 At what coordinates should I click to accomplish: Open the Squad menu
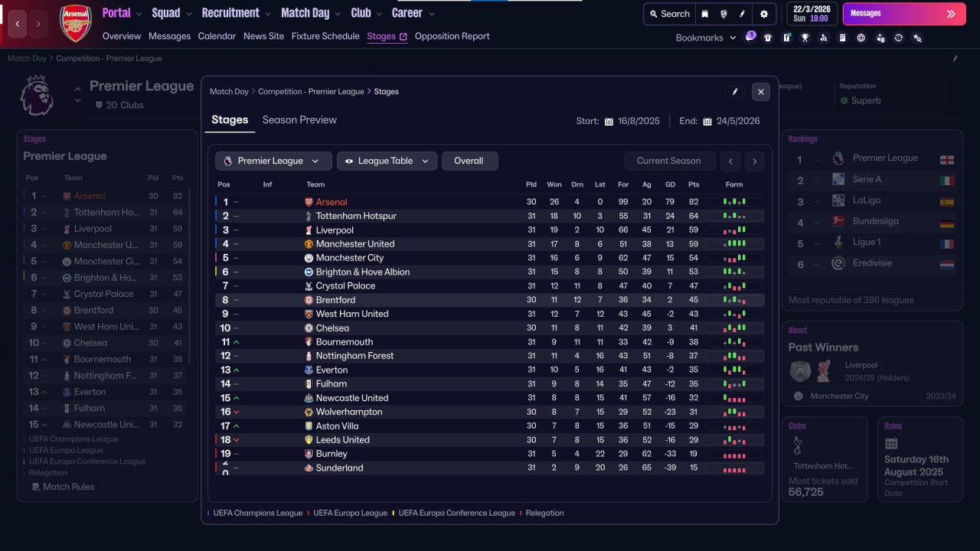(173, 13)
